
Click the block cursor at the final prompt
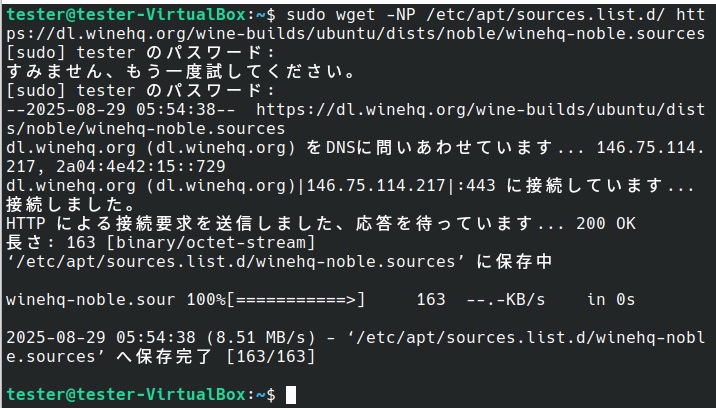(x=290, y=395)
